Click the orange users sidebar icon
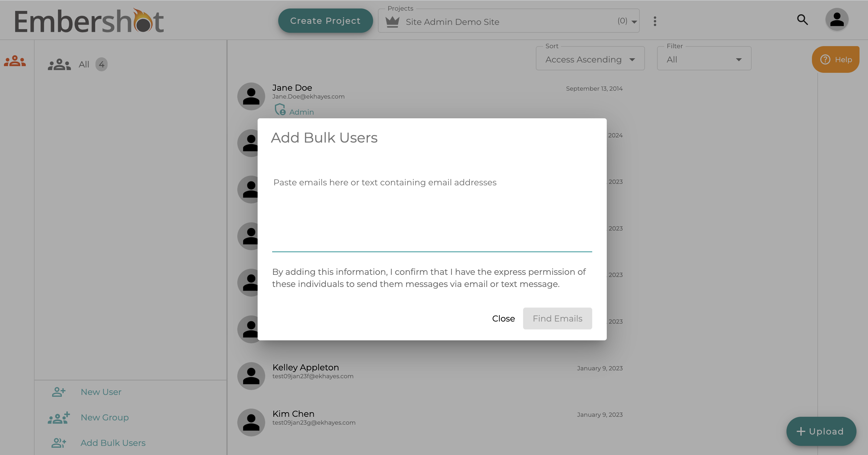 pos(15,61)
